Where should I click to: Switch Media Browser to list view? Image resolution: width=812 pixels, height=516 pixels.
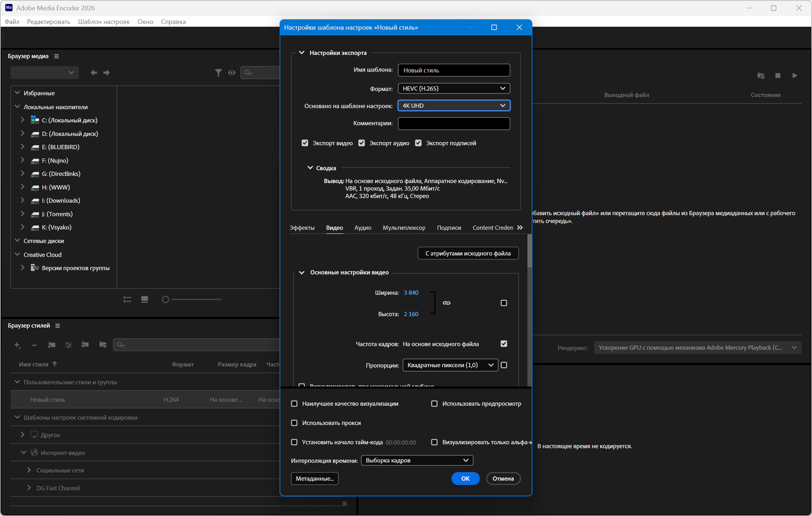(127, 299)
